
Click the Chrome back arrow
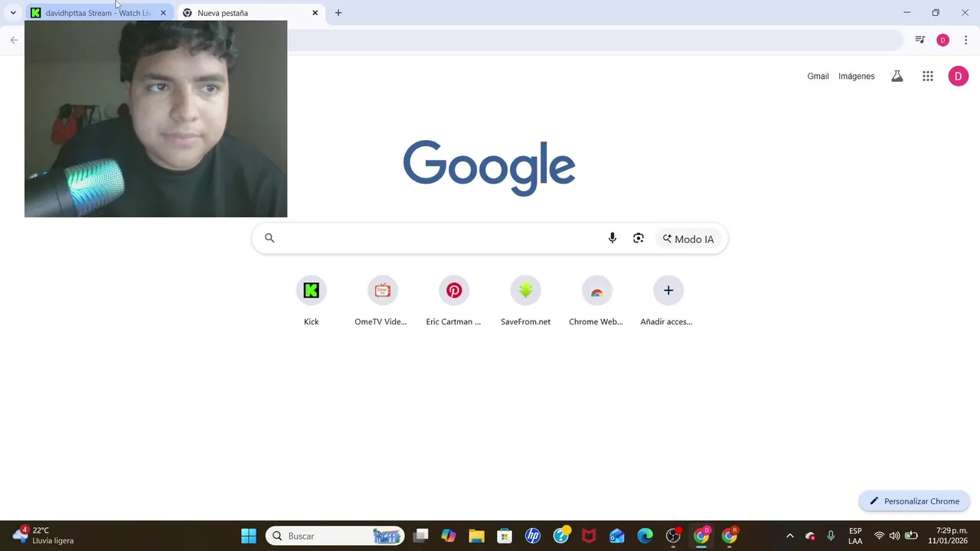(x=14, y=40)
